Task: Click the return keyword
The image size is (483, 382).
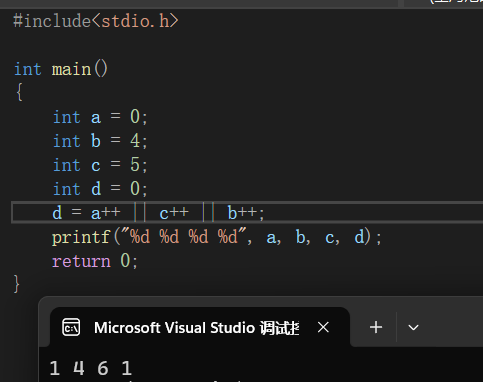Action: click(81, 261)
